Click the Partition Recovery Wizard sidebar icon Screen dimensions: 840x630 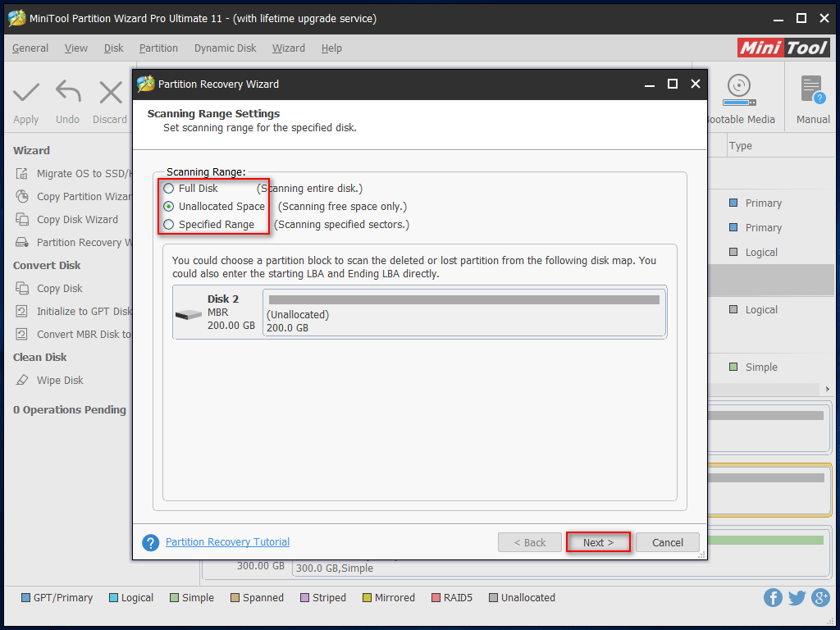coord(22,243)
